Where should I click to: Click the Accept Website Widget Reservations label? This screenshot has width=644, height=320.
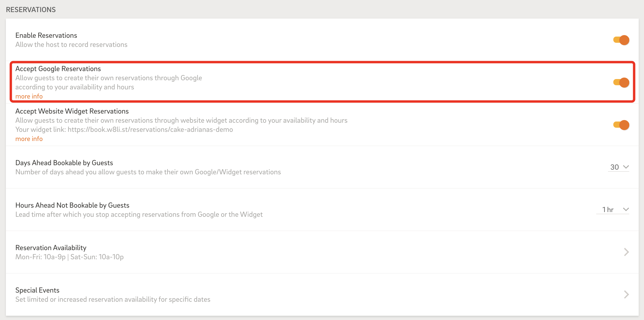tap(72, 111)
